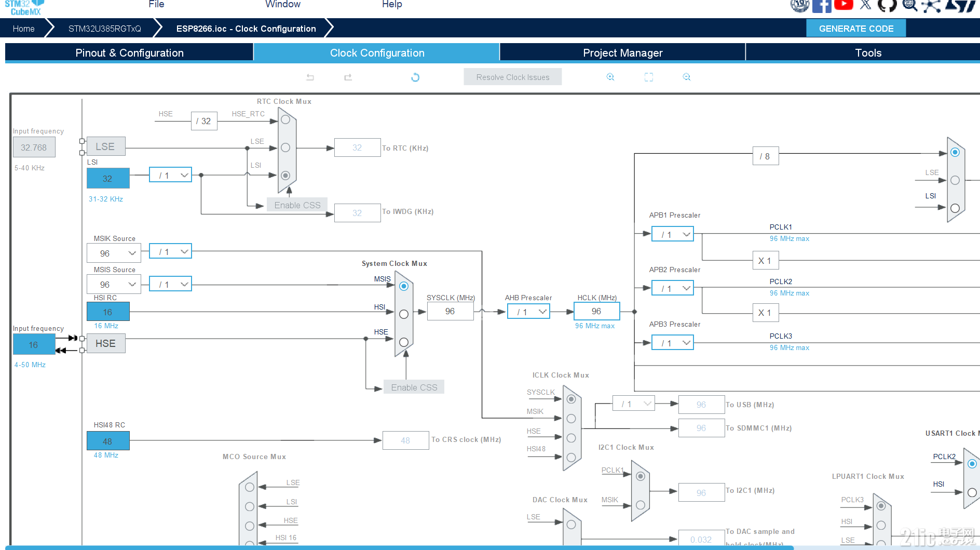Select PCLK2 in USART1 Clock Mux
Screen dimensions: 980x550
[x=972, y=464]
